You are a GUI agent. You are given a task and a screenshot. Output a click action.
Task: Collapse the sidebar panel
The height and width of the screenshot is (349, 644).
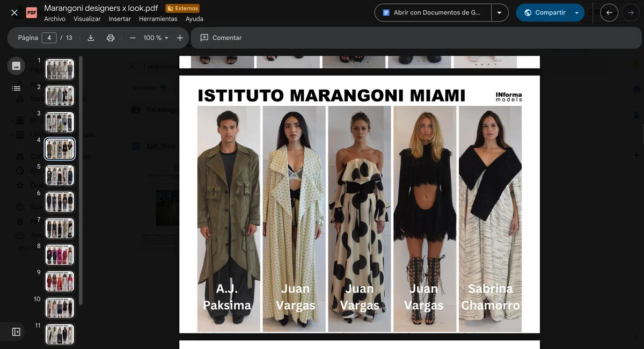pos(16,332)
